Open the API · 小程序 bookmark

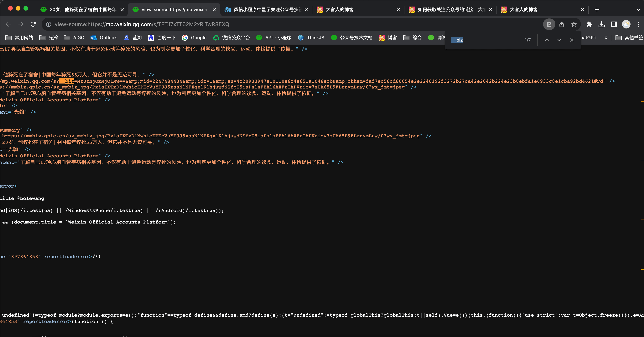[x=274, y=38]
